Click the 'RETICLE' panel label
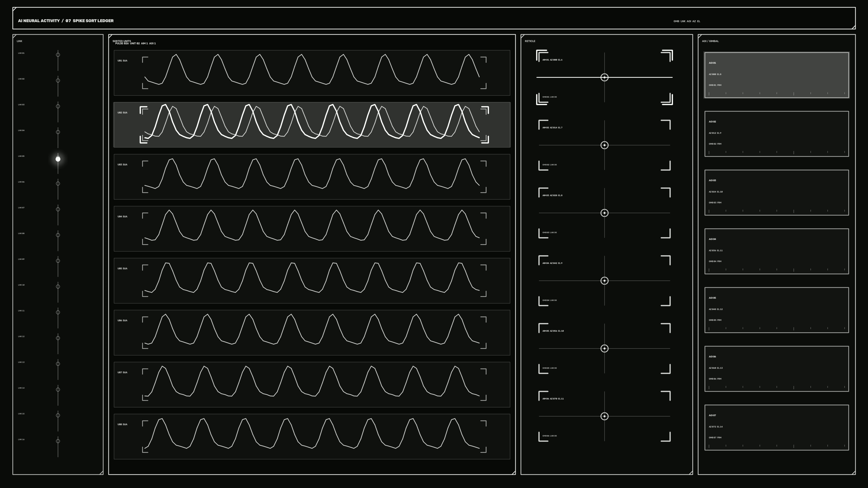This screenshot has width=868, height=488. tap(530, 41)
